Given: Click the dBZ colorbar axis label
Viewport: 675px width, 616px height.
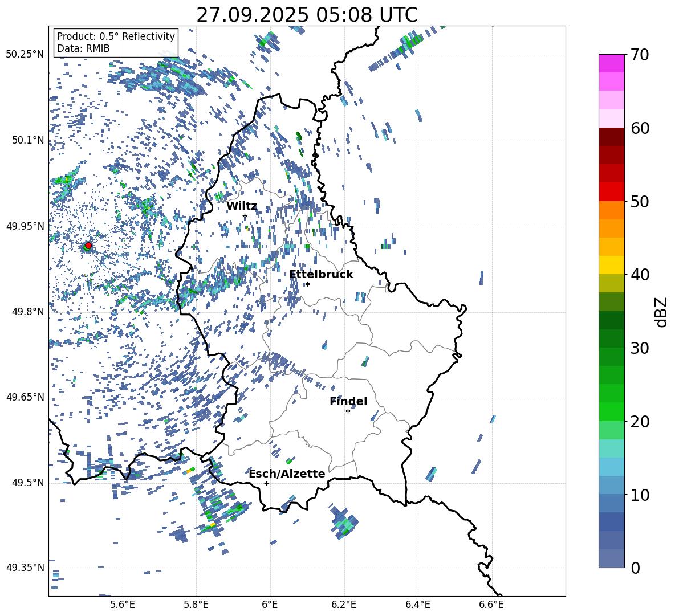Looking at the screenshot, I should 661,312.
